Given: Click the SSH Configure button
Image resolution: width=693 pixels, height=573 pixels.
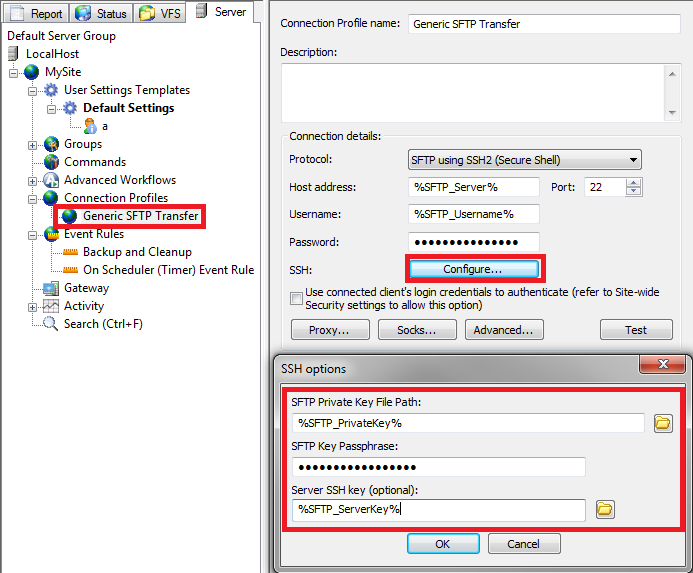Looking at the screenshot, I should click(472, 269).
